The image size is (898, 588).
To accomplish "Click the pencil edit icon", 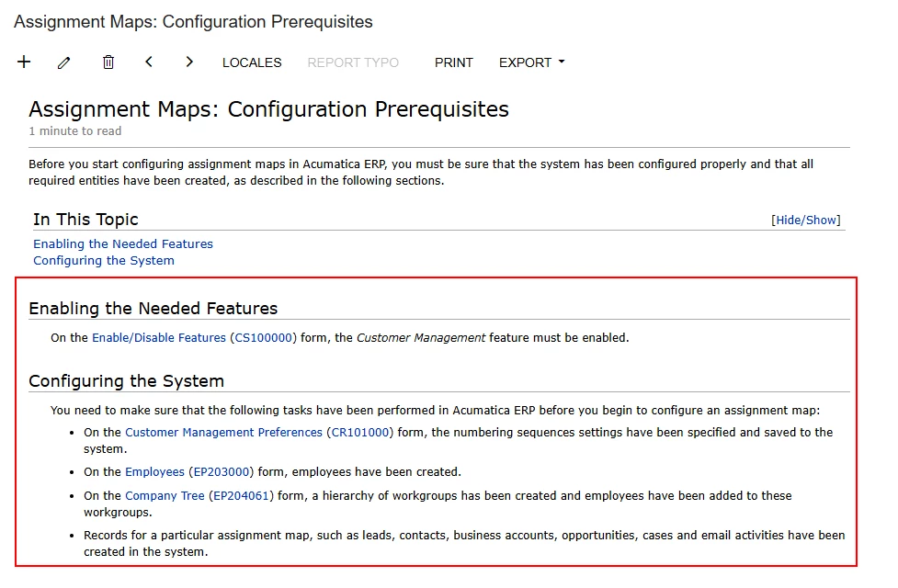I will coord(63,62).
